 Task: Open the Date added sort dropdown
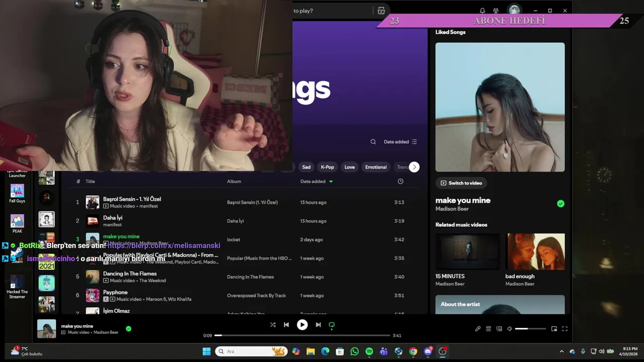[x=400, y=142]
